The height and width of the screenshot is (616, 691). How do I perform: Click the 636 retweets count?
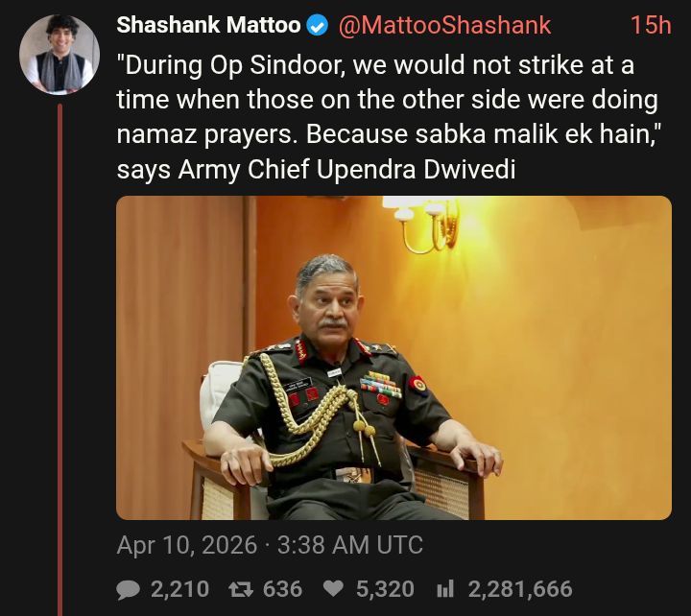282,589
